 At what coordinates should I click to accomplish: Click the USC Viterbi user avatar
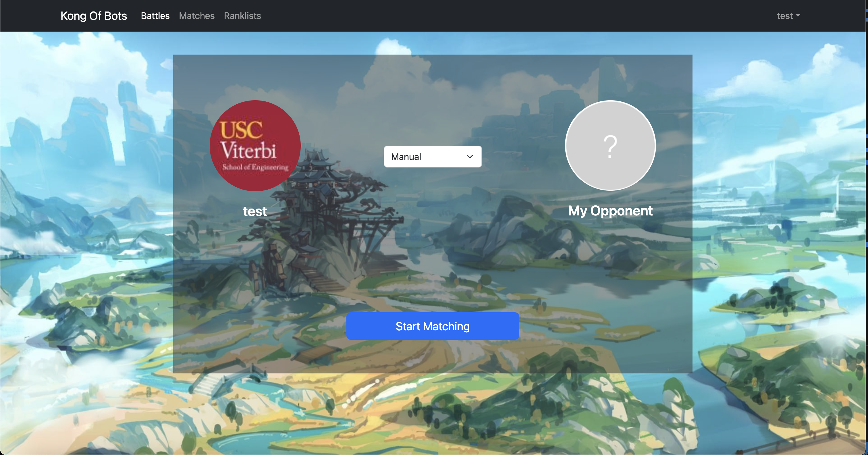click(255, 146)
